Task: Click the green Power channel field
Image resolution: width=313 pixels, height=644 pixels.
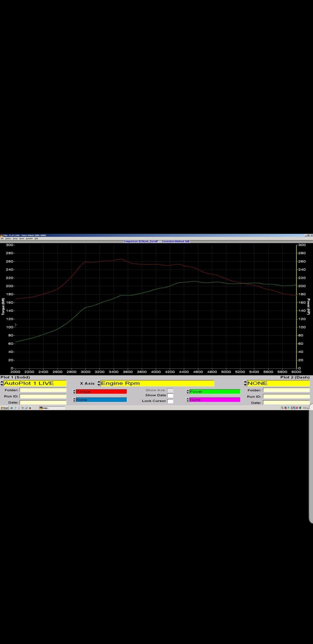Action: [x=215, y=392]
